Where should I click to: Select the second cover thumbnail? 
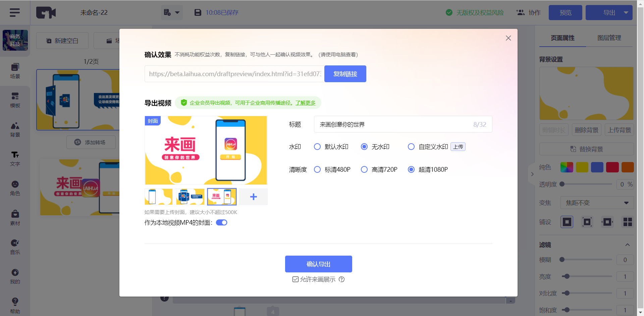pos(190,197)
